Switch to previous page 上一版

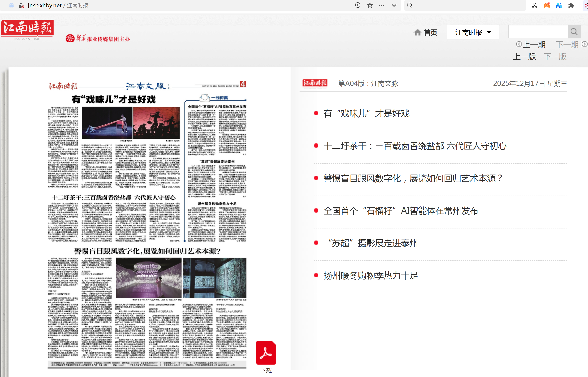(x=524, y=57)
